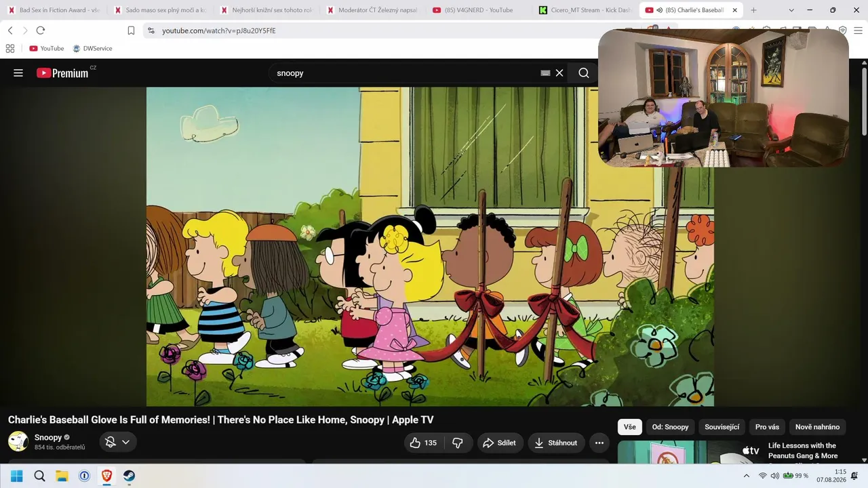The height and width of the screenshot is (488, 868).
Task: Switch to Cicero_MT Stream Kick tab
Action: (x=586, y=10)
